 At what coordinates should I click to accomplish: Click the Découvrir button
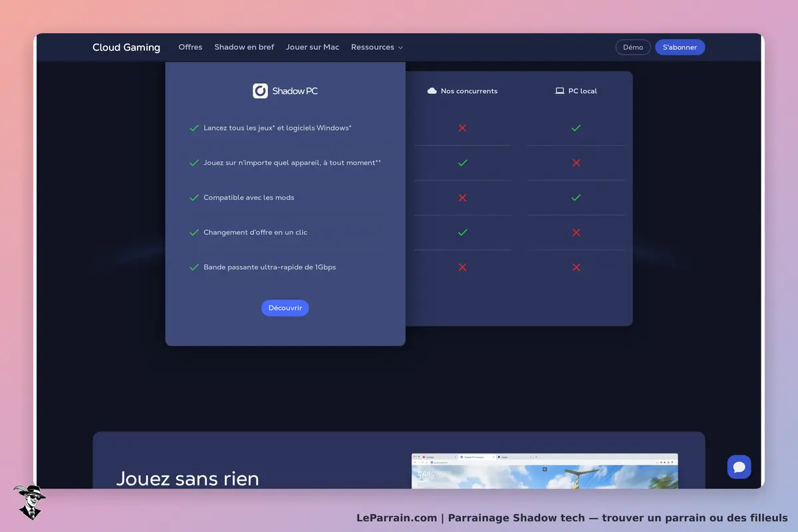click(x=285, y=308)
